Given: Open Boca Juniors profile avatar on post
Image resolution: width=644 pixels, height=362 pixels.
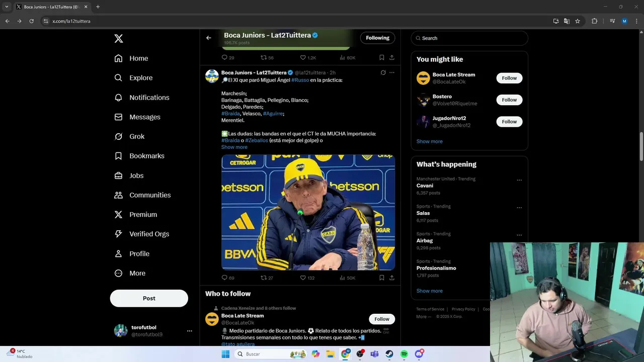Looking at the screenshot, I should tap(212, 76).
